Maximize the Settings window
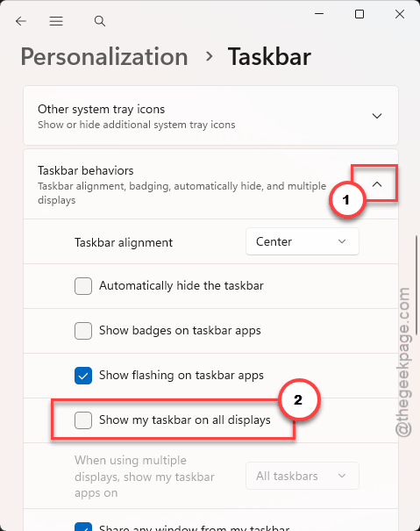The image size is (420, 531). [x=359, y=14]
